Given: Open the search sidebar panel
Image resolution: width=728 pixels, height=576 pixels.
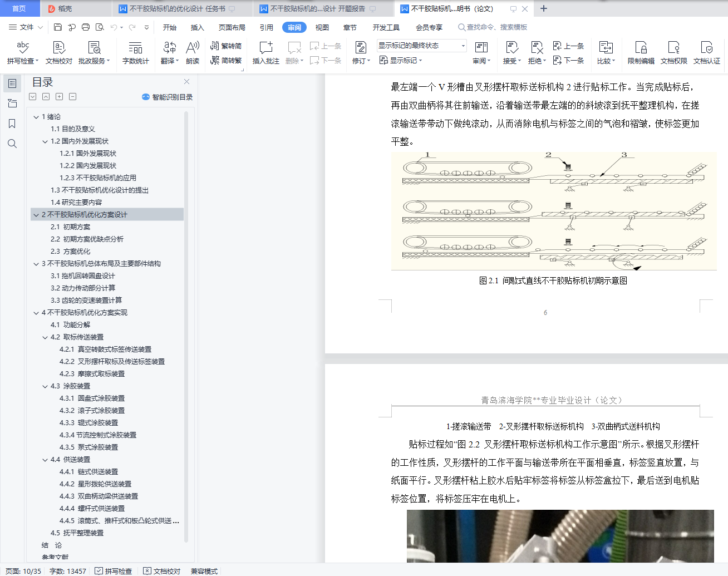Looking at the screenshot, I should click(12, 144).
